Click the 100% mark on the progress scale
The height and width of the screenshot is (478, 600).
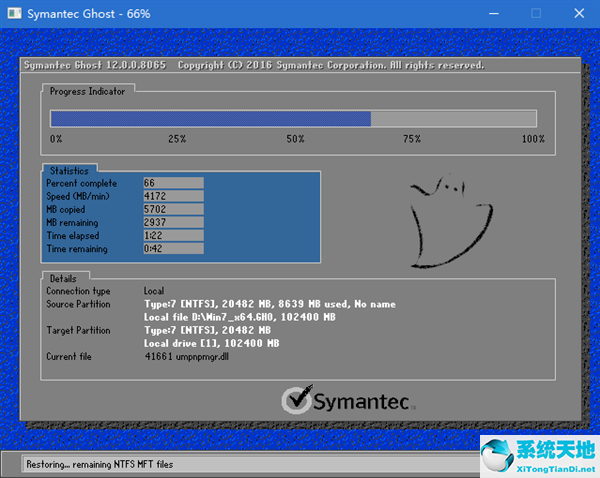[x=533, y=139]
